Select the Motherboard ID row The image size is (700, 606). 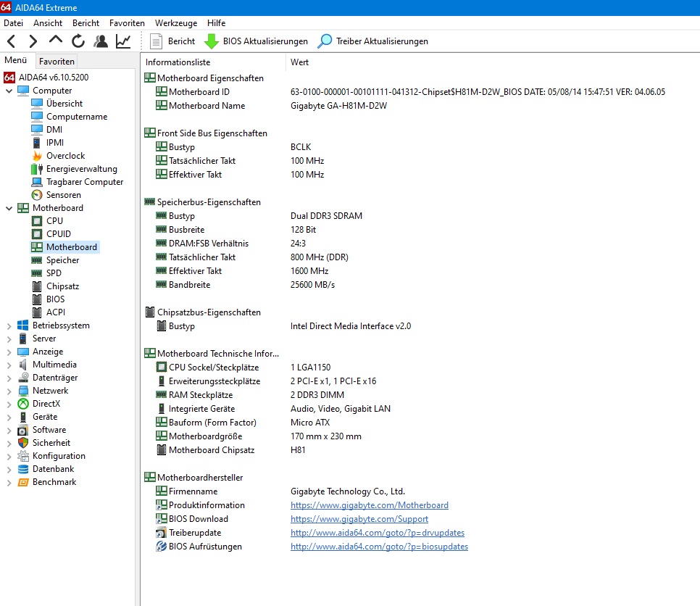point(420,92)
